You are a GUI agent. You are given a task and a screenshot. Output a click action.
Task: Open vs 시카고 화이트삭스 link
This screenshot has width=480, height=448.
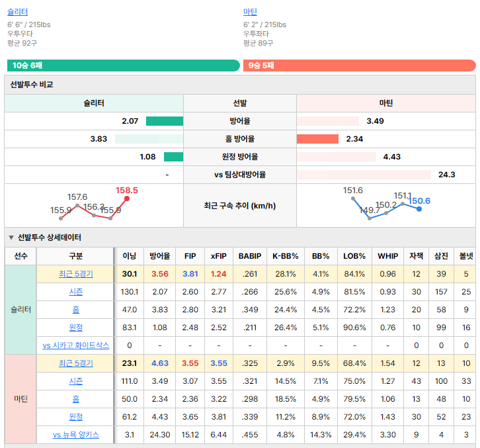click(x=75, y=345)
